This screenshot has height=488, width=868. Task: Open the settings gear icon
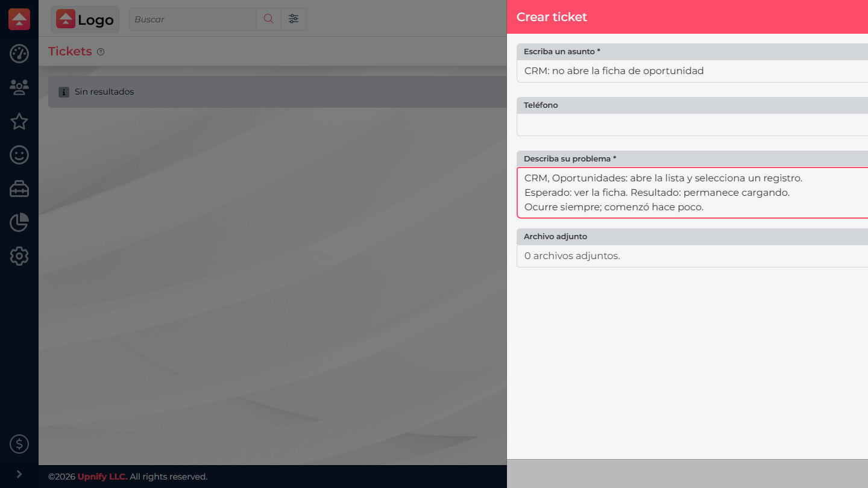pos(19,256)
